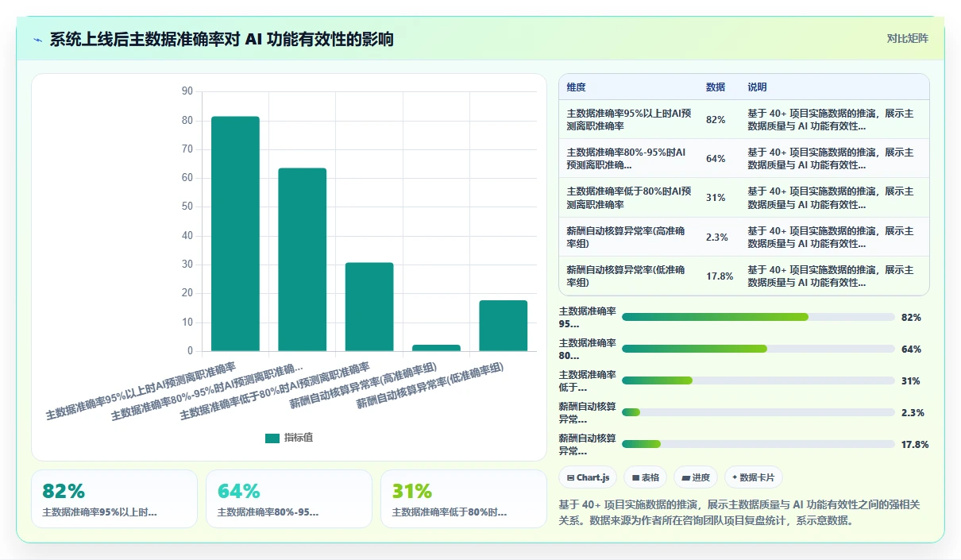
Task: Click the lightning icon beside the title
Action: click(38, 40)
